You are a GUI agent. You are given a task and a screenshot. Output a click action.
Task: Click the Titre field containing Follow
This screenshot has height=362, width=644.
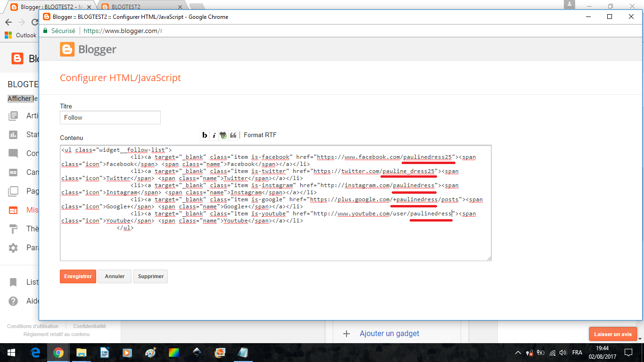pos(110,117)
